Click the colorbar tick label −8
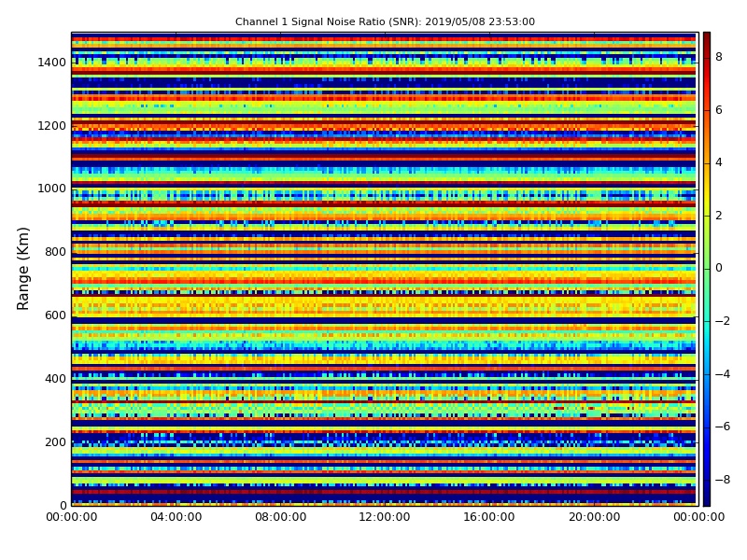Screen dimensions: 747x560 (723, 480)
